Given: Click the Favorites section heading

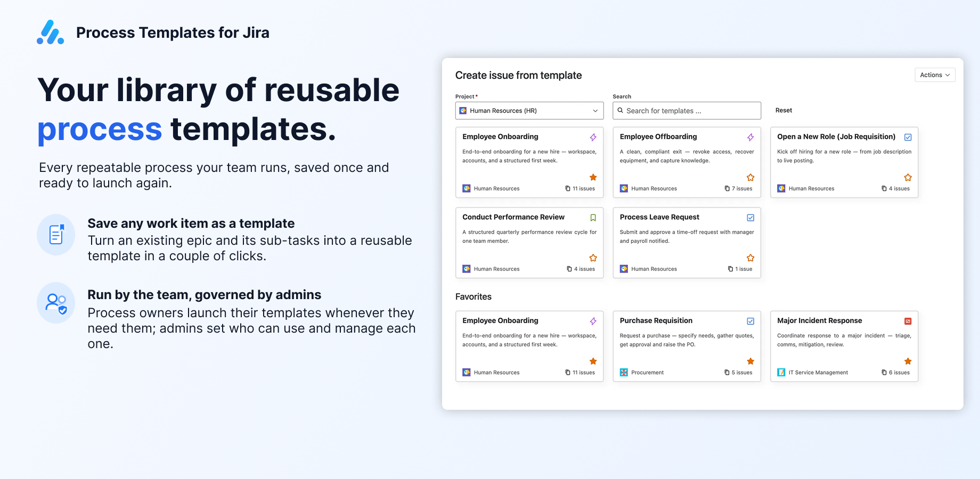Looking at the screenshot, I should (473, 297).
